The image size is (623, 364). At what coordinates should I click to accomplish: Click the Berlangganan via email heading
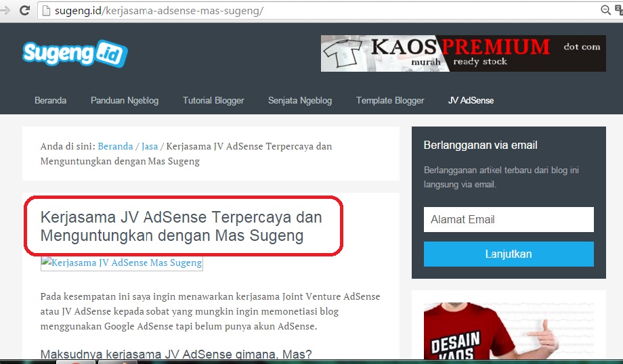pos(480,145)
